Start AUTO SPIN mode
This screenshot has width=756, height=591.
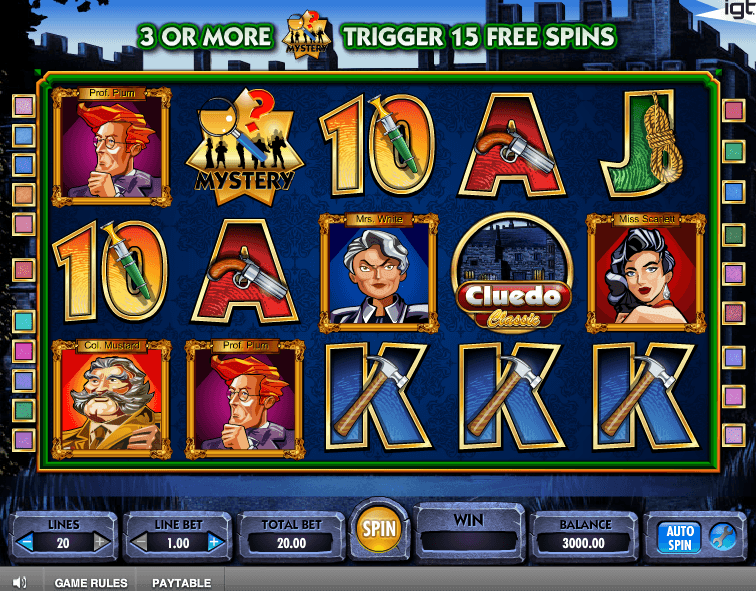pyautogui.click(x=679, y=537)
